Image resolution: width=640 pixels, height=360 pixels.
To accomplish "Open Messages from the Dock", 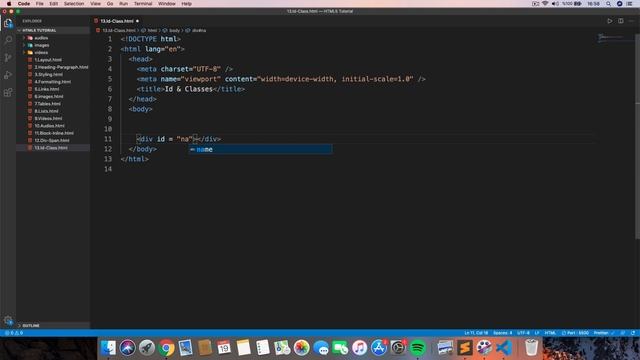I will click(321, 348).
